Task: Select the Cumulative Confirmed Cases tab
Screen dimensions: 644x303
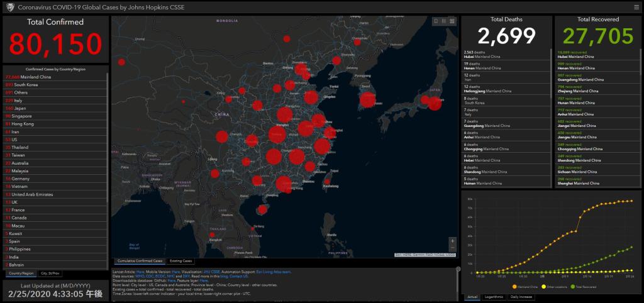Action: pos(140,261)
